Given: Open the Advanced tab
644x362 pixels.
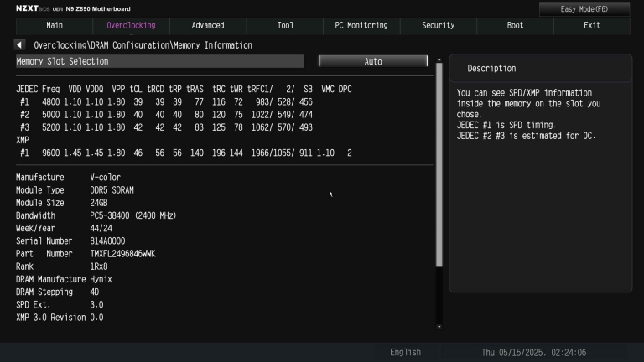Looking at the screenshot, I should coord(208,25).
